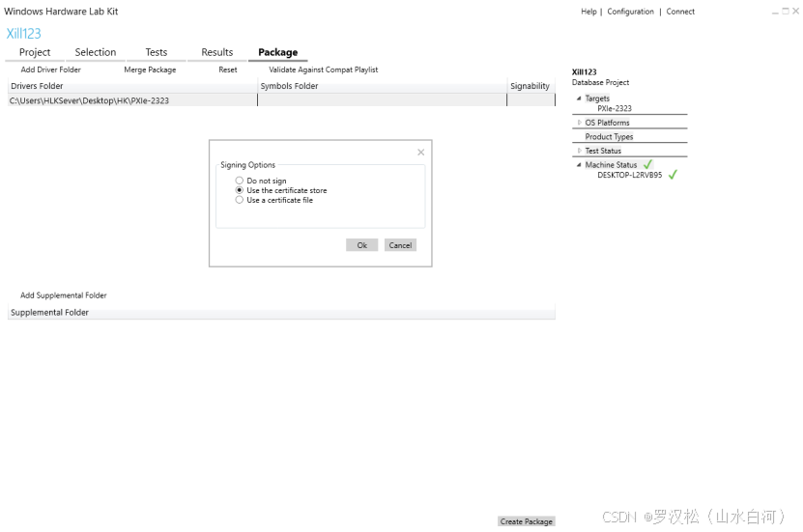Screen dimensions: 803x532
Task: Click the Supplemental Folder column header
Action: (281, 313)
